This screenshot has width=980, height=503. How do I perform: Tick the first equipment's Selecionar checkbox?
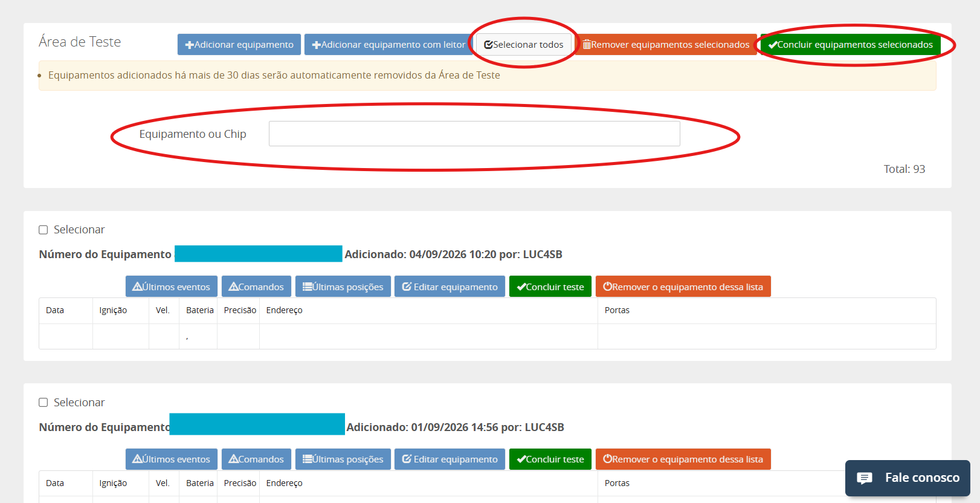pos(44,230)
